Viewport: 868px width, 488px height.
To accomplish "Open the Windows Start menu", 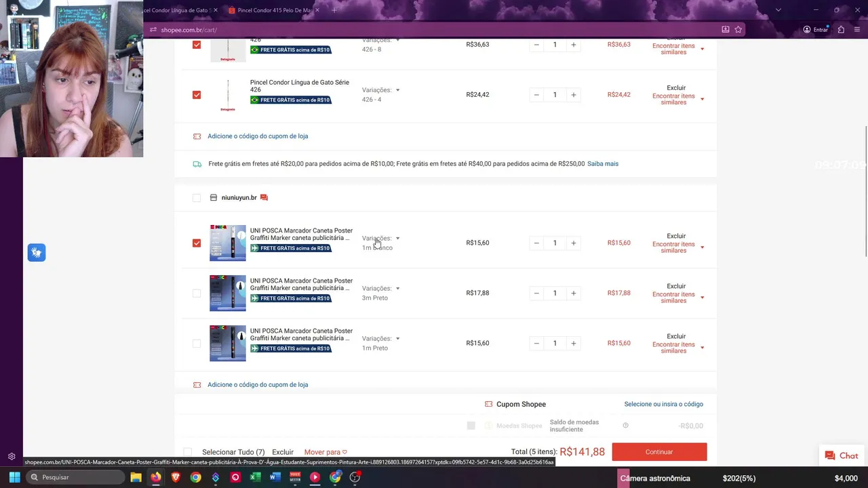I will 14,477.
